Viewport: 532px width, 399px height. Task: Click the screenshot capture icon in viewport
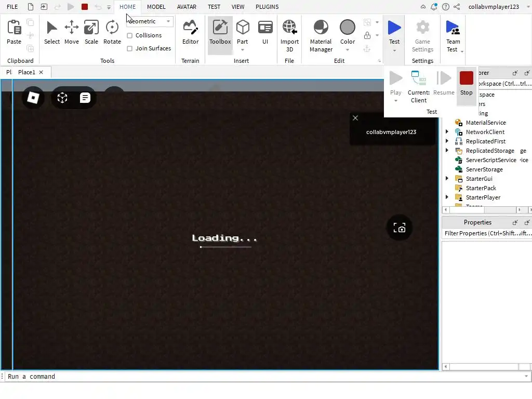click(400, 228)
